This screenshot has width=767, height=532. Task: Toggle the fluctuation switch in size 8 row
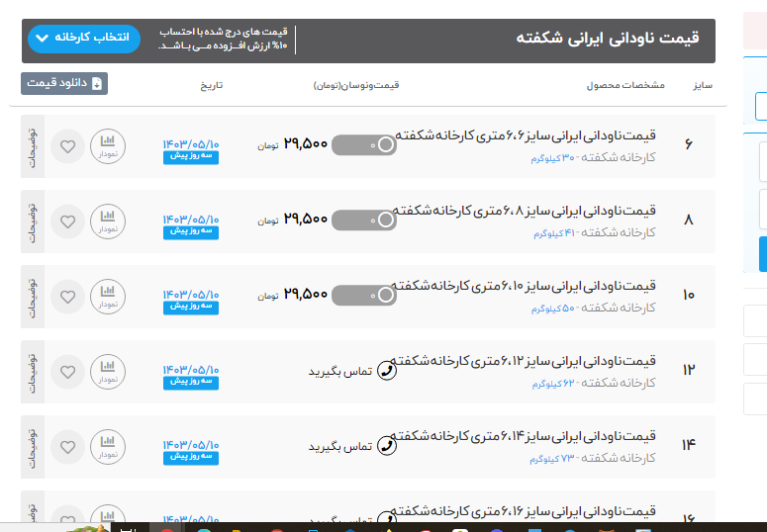pos(364,221)
